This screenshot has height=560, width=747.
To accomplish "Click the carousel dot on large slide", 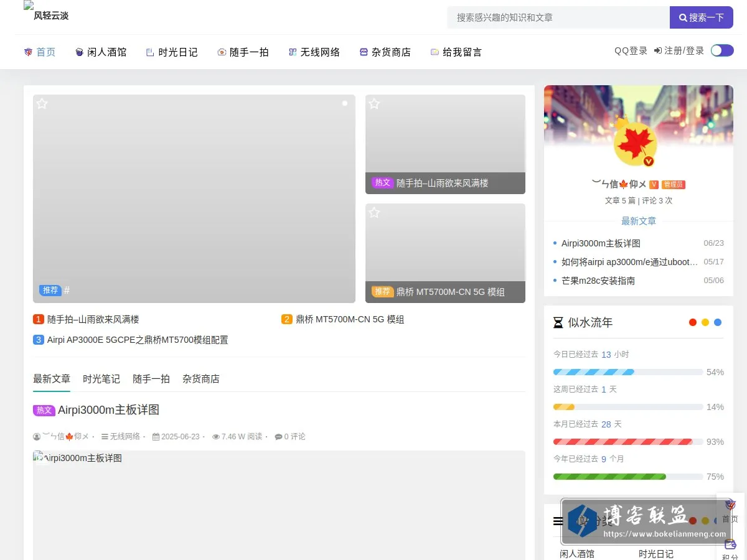I will click(x=345, y=103).
